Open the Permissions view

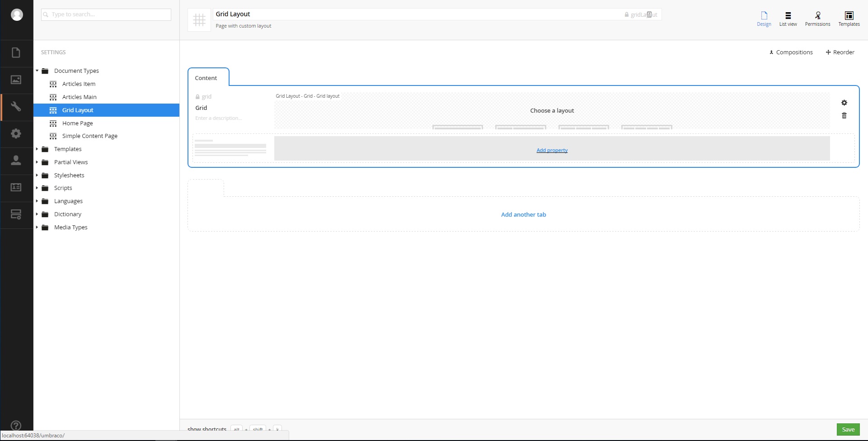(x=817, y=19)
